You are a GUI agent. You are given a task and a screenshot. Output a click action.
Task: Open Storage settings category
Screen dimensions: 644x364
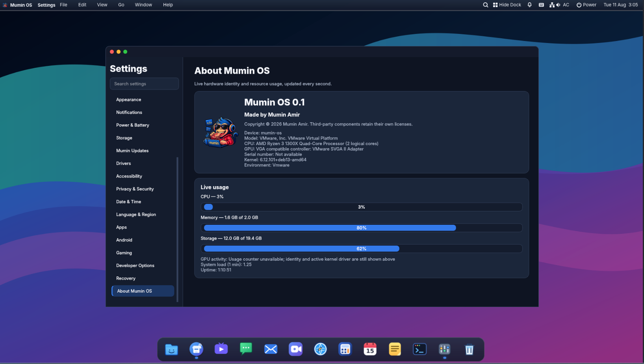click(143, 138)
